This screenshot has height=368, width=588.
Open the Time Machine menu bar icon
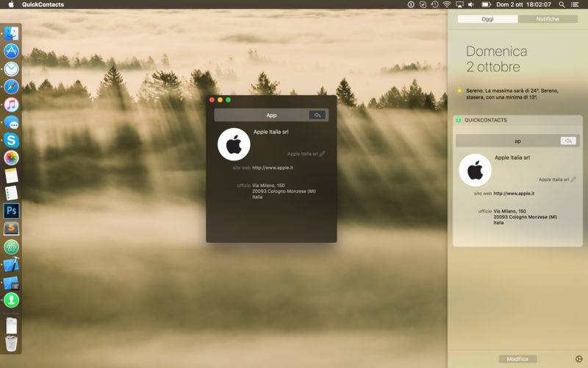point(434,4)
